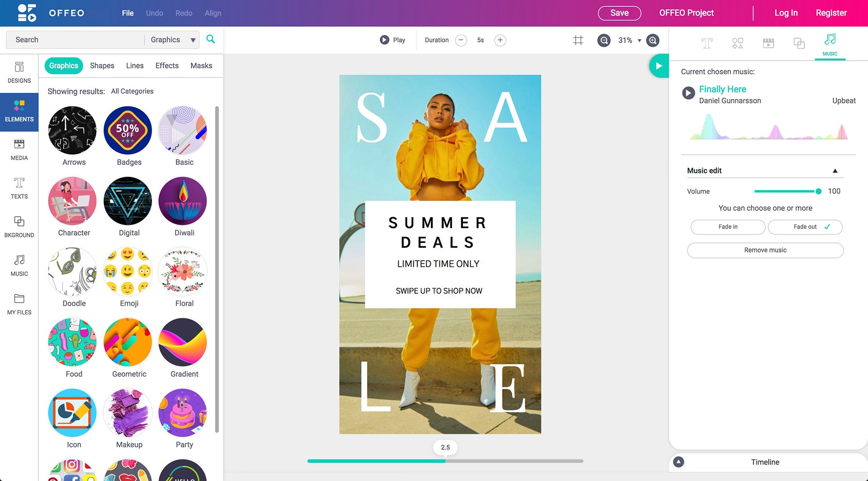Click the graphics panel scrollbar

point(217,269)
